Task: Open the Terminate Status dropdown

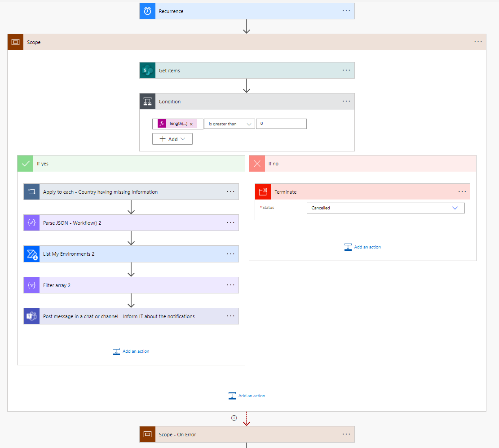Action: [385, 208]
